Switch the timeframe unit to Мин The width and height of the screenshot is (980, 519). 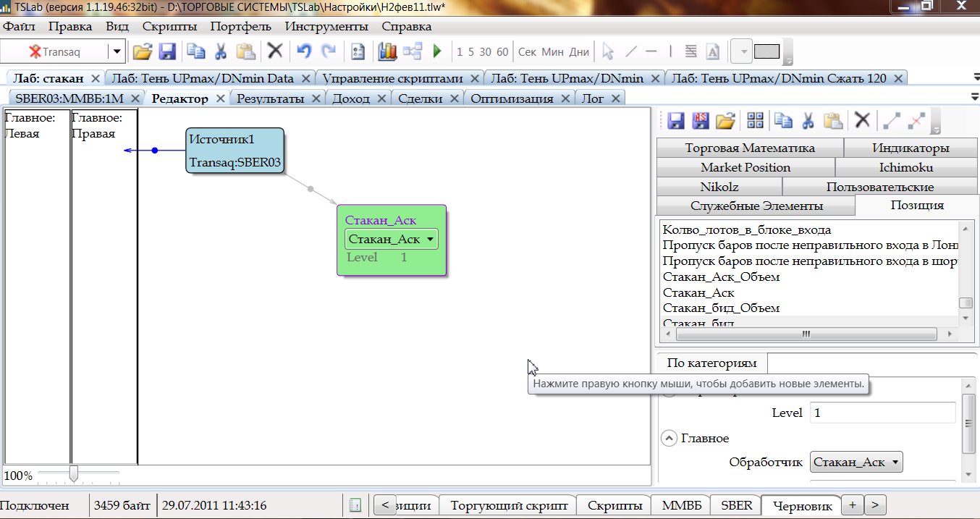coord(552,52)
